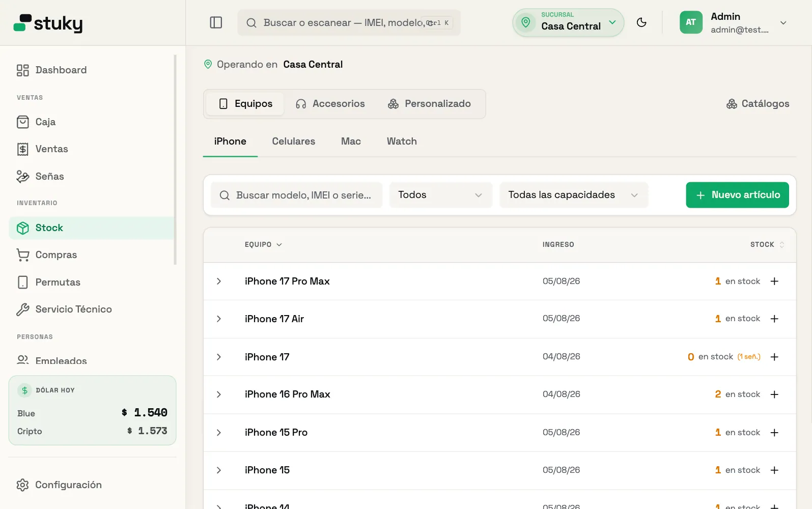Expand the iPhone 15 Pro row
Screen dimensions: 812x509
(219, 433)
